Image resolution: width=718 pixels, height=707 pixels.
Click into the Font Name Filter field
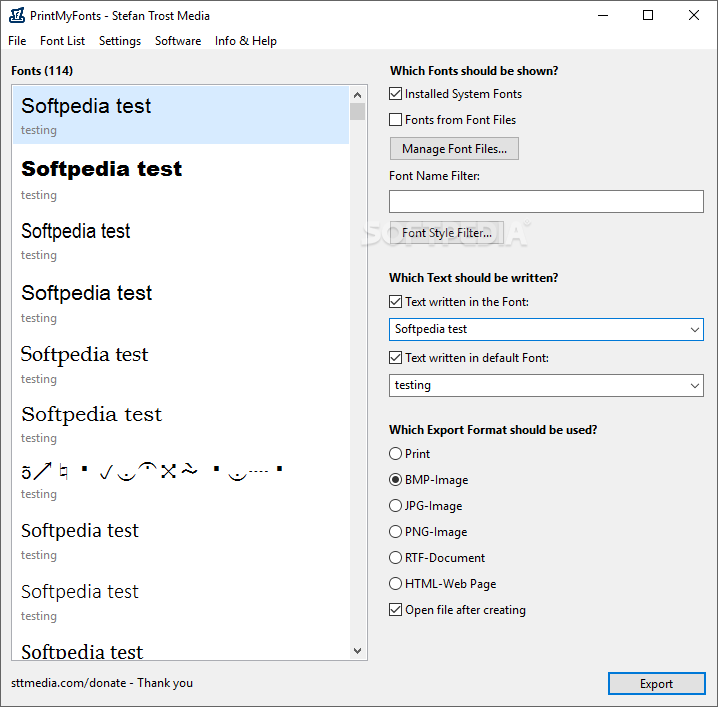(546, 201)
